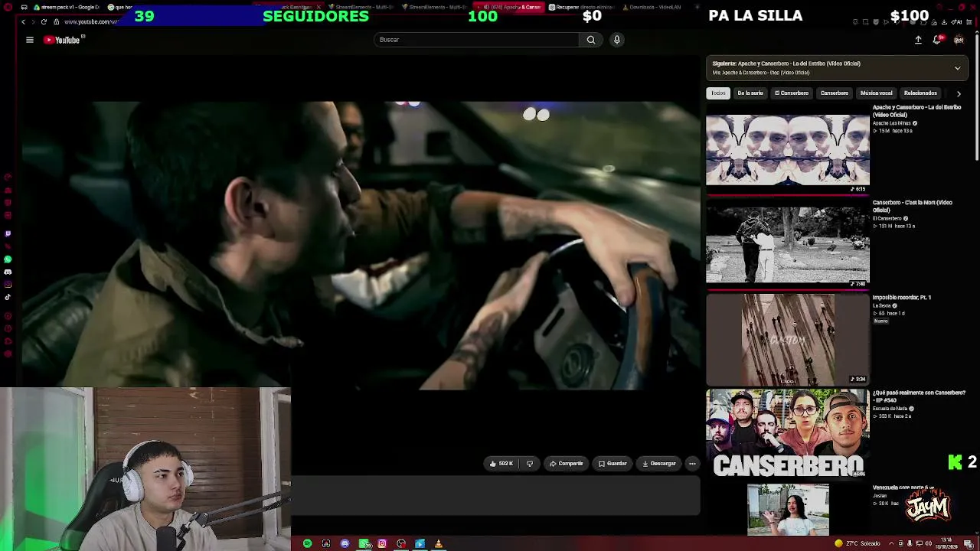Select the Canserbero chip
Image resolution: width=980 pixels, height=551 pixels.
pyautogui.click(x=835, y=93)
